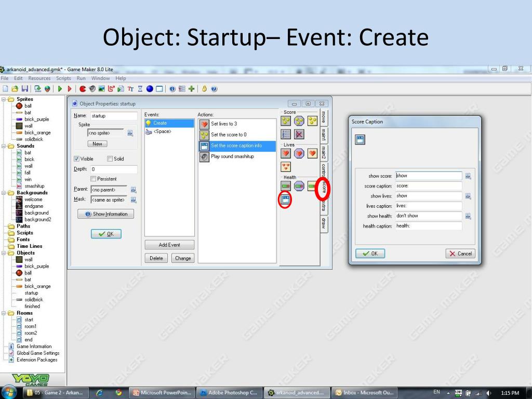The image size is (532, 399).
Task: Run the game with green play icon
Action: tap(60, 89)
